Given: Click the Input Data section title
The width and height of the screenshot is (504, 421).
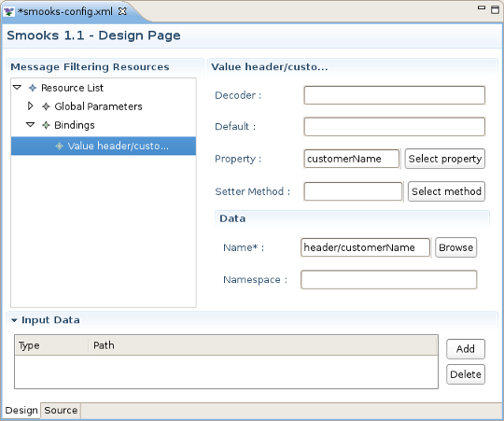Looking at the screenshot, I should coord(50,320).
